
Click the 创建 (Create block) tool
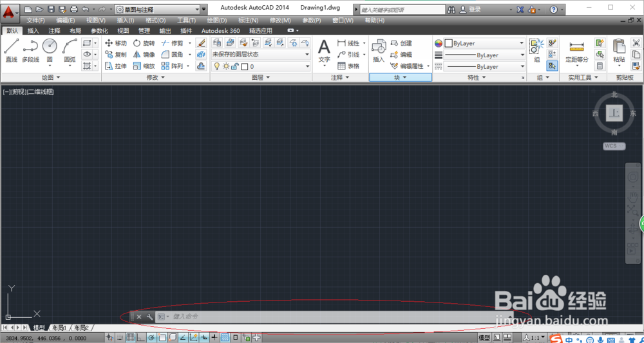401,43
